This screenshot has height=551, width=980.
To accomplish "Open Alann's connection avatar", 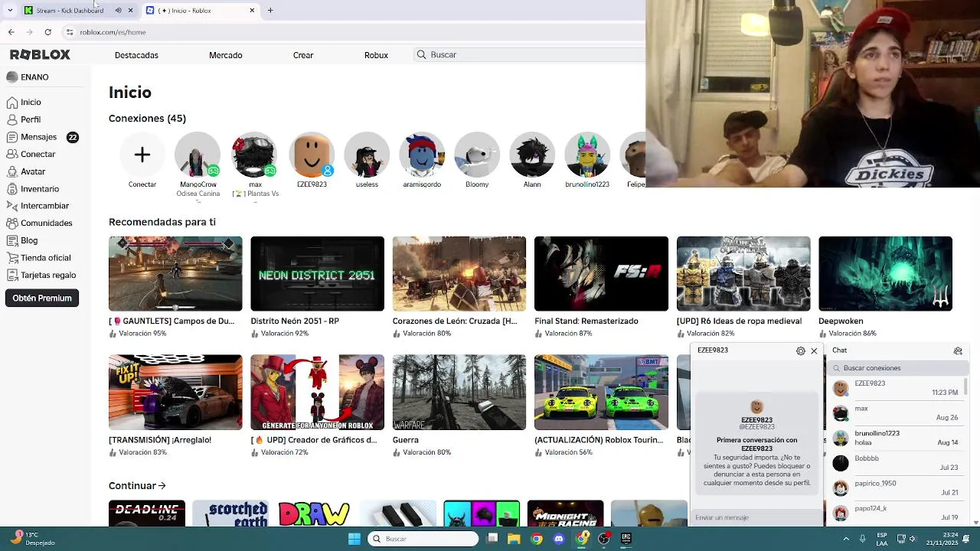I will (x=532, y=155).
